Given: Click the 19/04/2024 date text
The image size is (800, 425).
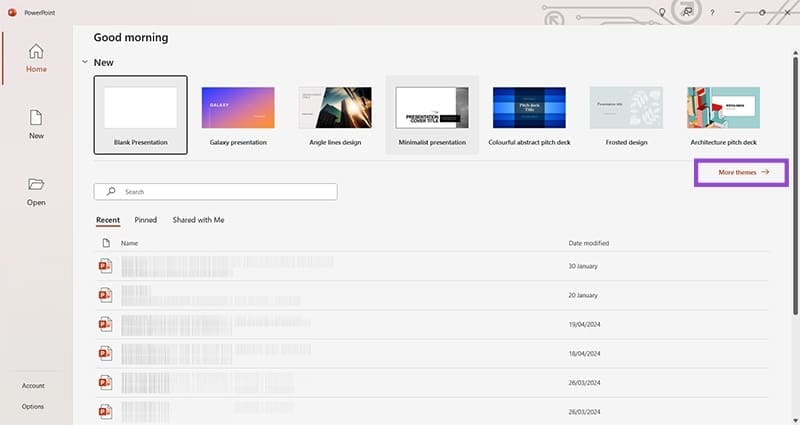Looking at the screenshot, I should coord(584,324).
